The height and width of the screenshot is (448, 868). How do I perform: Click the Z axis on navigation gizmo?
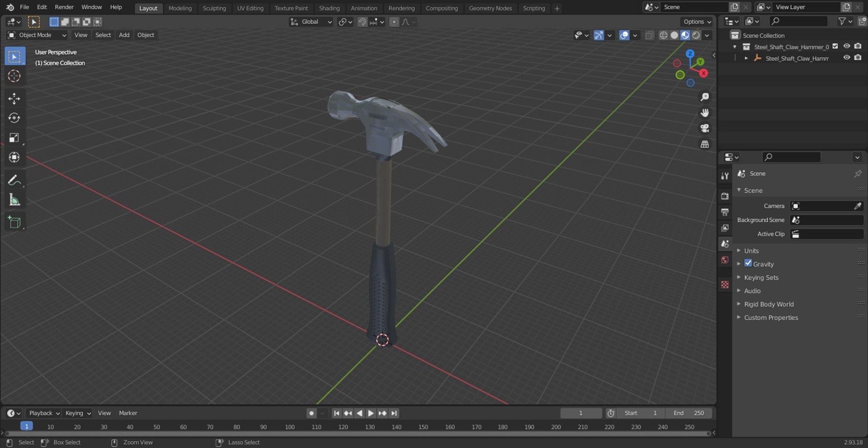click(690, 54)
